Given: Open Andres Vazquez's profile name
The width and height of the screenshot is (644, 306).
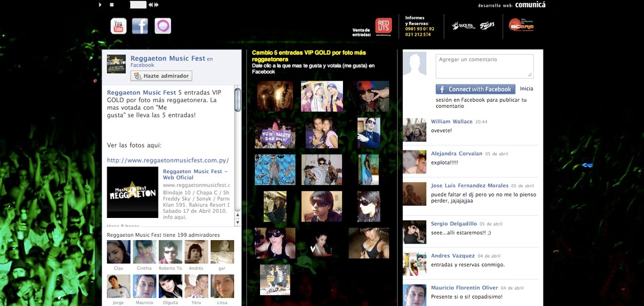Looking at the screenshot, I should click(453, 256).
